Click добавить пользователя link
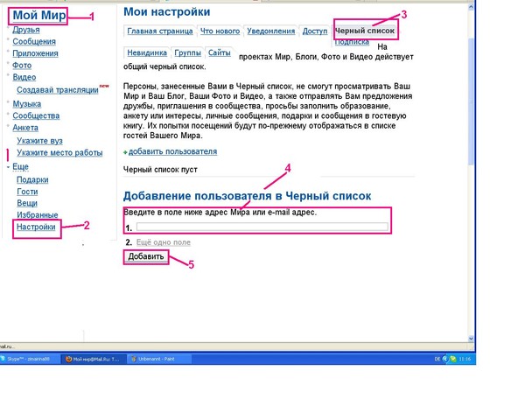The image size is (525, 420). pos(172,151)
